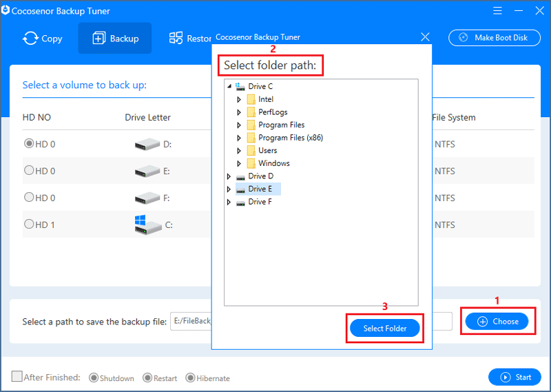Expand the Drive D node
This screenshot has width=551, height=392.
point(229,176)
